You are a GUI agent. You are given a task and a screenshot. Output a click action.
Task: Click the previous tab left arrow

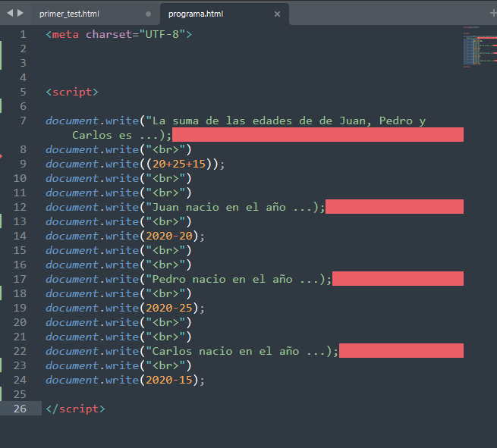coord(10,13)
